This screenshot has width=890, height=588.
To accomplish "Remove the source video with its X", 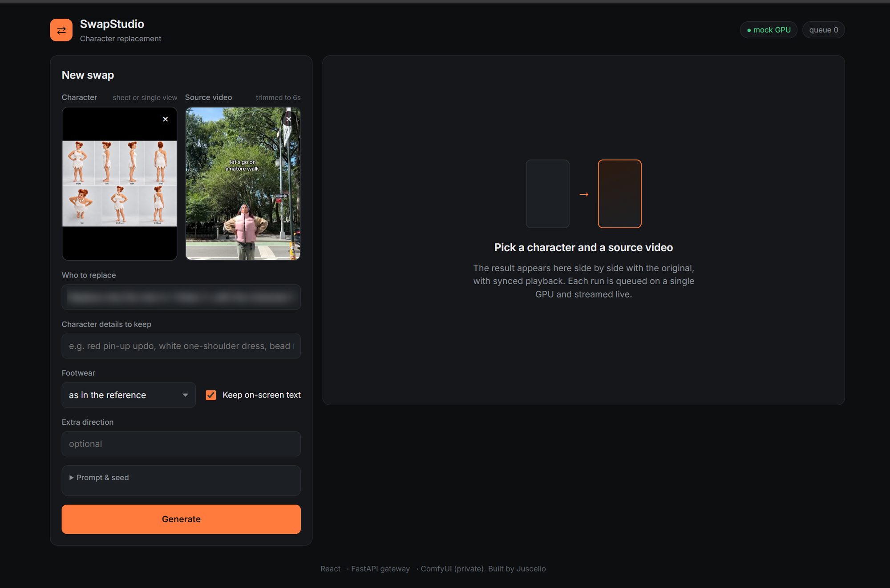I will point(288,119).
